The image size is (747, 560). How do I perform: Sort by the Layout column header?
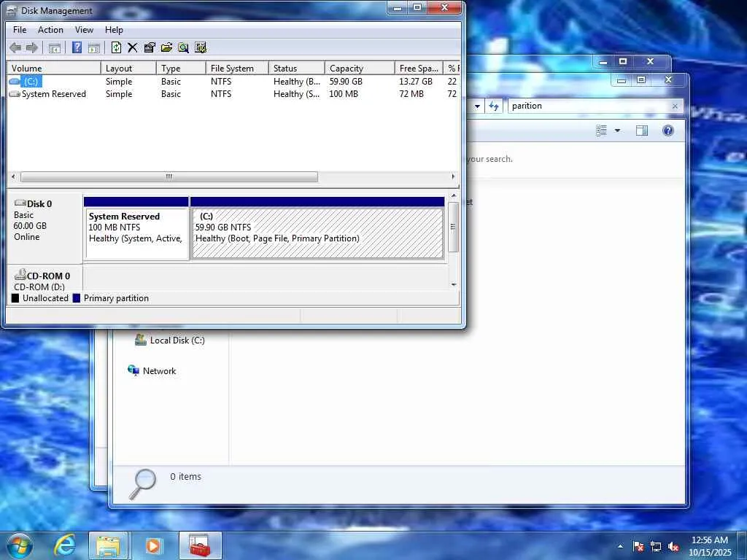[128, 68]
